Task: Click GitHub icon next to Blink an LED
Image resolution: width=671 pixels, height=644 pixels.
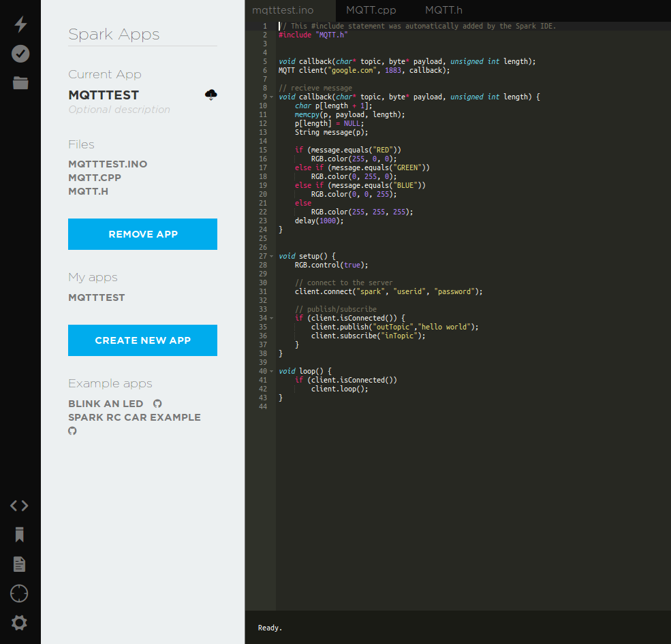Action: (x=157, y=404)
